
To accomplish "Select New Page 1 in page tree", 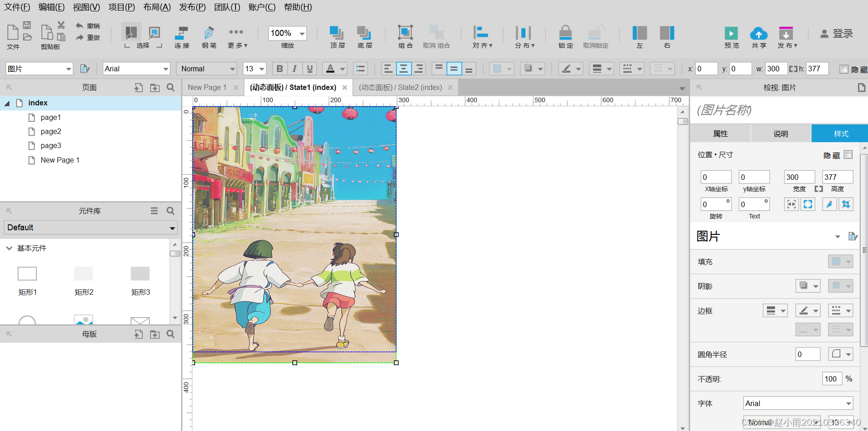I will pyautogui.click(x=60, y=160).
